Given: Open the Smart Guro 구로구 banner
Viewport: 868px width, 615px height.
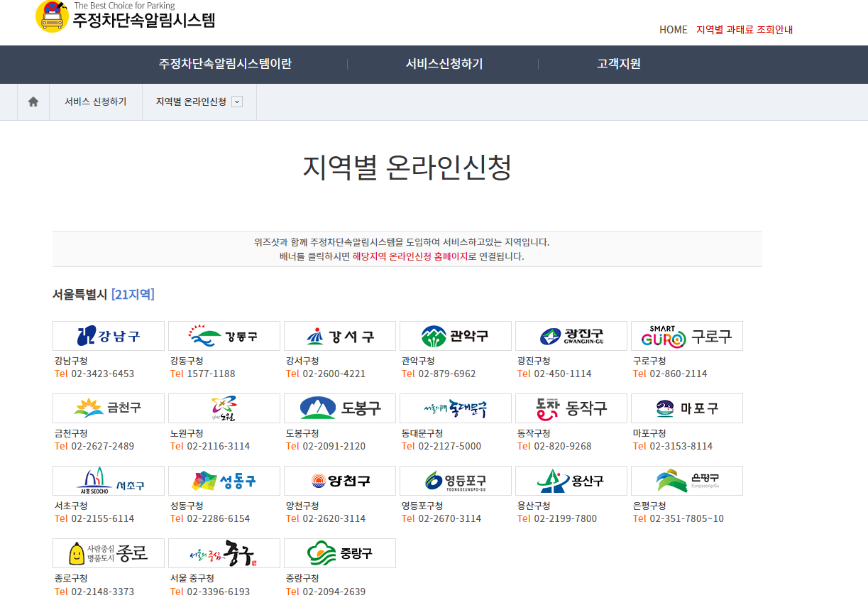Looking at the screenshot, I should 687,336.
